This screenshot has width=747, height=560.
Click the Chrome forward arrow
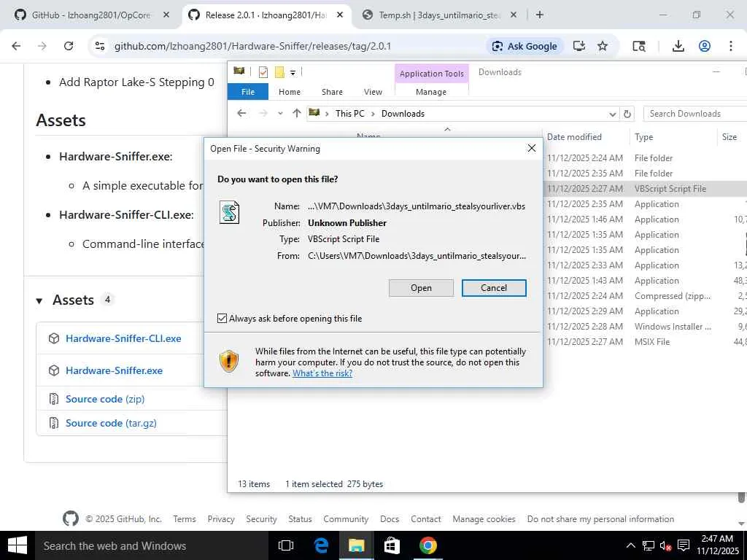pos(42,46)
